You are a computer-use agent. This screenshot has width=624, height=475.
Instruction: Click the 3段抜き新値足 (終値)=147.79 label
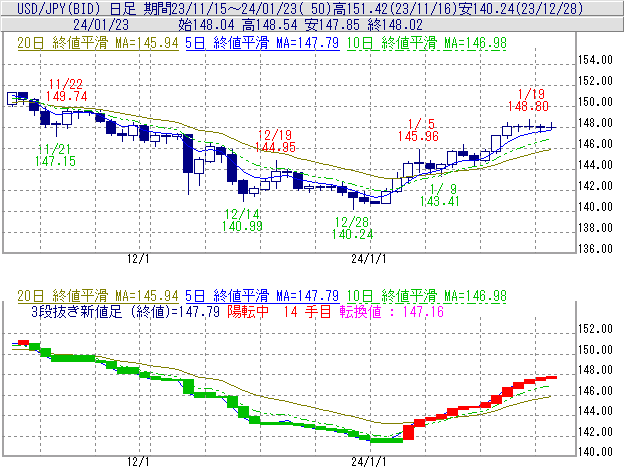tap(125, 311)
